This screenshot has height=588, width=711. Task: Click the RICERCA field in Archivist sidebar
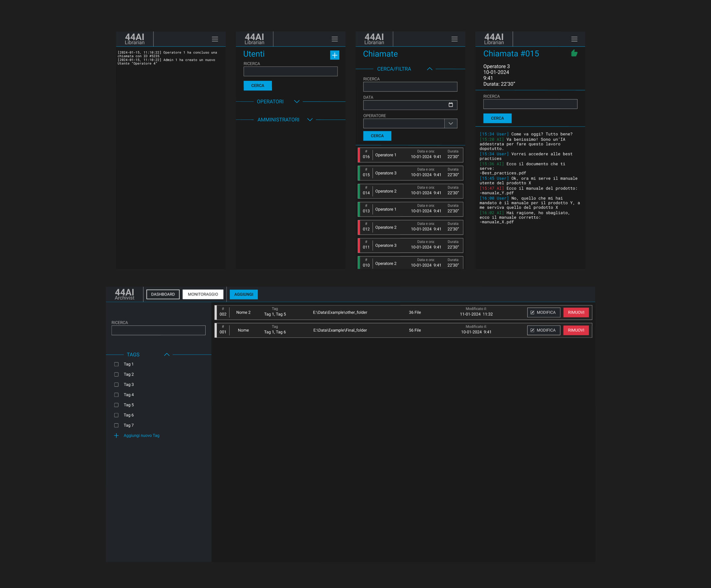(x=158, y=330)
